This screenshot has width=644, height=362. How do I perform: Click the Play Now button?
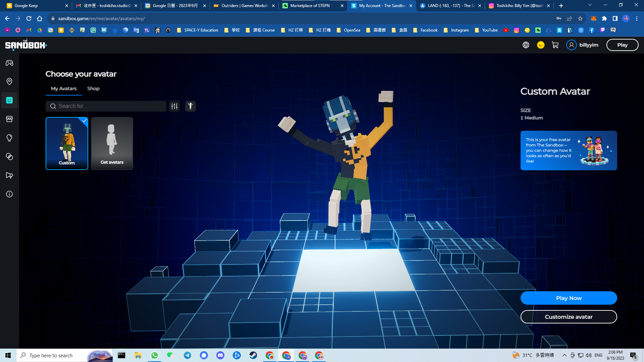coord(569,298)
